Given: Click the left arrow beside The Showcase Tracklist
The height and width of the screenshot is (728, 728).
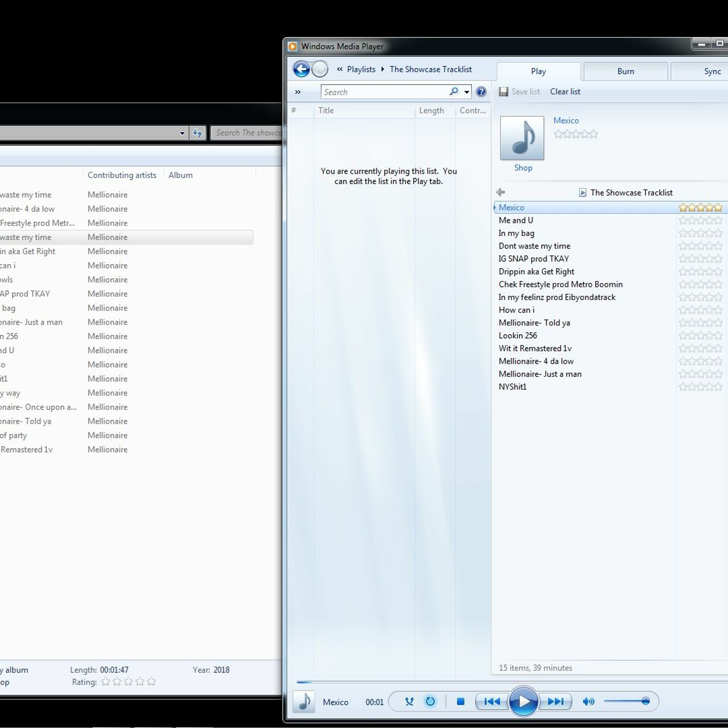Looking at the screenshot, I should (500, 192).
